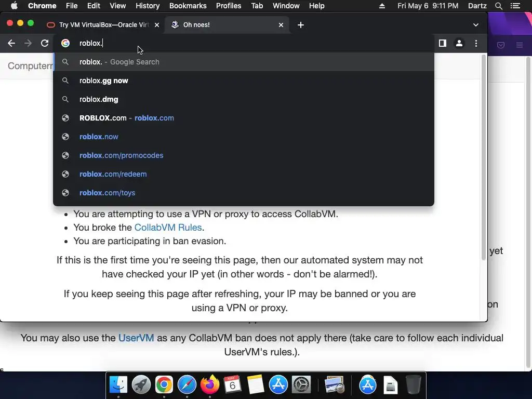The height and width of the screenshot is (399, 532).
Task: Click the 'Computernewb' site header text
Action: (30, 66)
